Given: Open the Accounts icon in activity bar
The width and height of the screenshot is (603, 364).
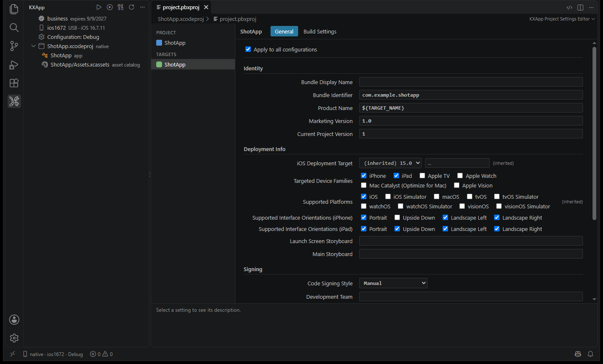Looking at the screenshot, I should tap(14, 320).
